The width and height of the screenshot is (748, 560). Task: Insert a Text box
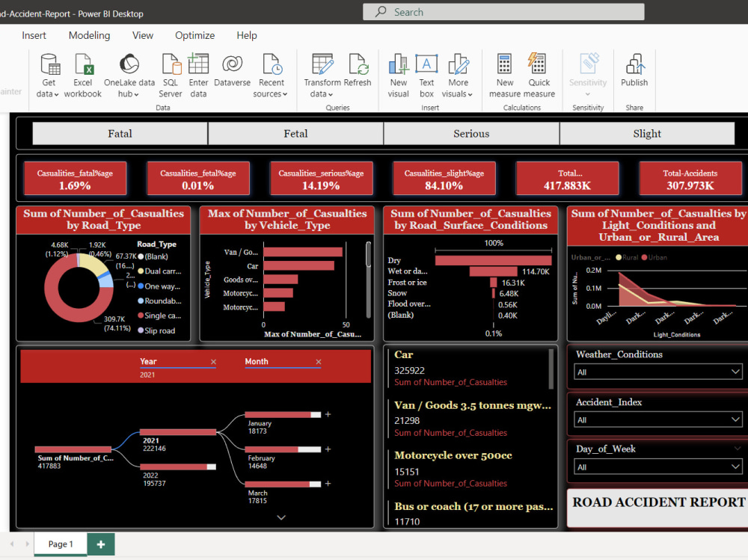[429, 71]
